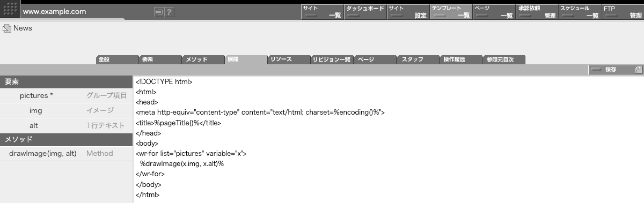The height and width of the screenshot is (203, 644).
Task: Open サイト 一覧 in top navigation
Action: (x=322, y=12)
